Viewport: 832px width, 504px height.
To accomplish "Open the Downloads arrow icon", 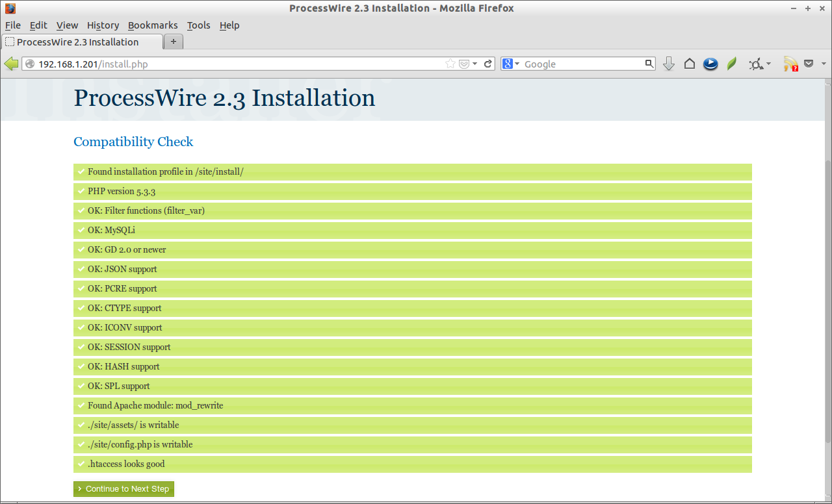I will point(668,64).
